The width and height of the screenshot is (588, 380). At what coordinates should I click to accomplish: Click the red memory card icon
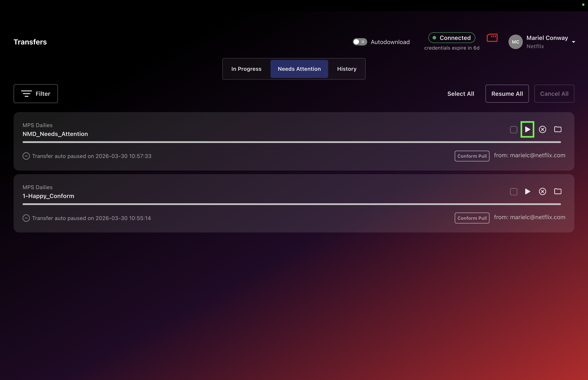[x=492, y=38]
